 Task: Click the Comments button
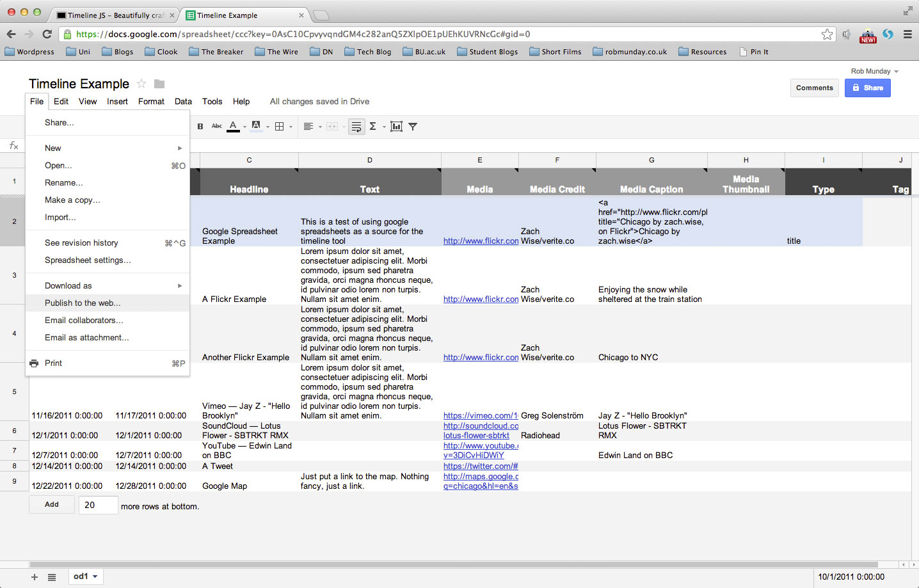[815, 88]
